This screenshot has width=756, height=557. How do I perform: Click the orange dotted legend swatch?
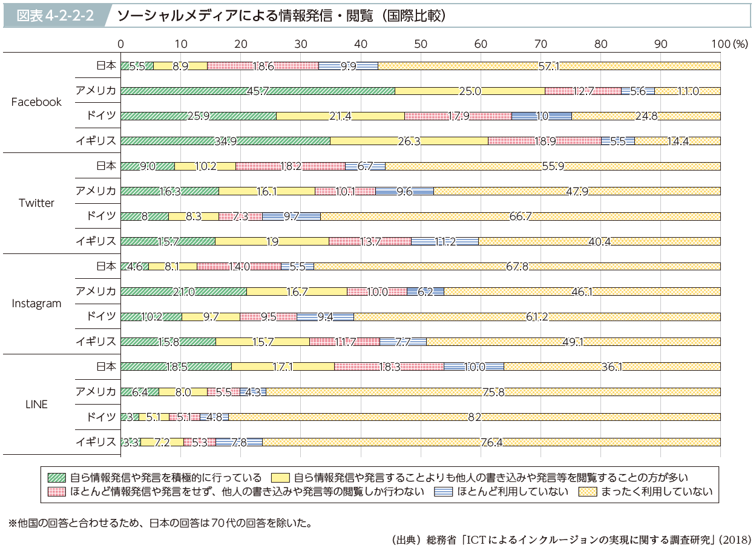click(x=587, y=491)
